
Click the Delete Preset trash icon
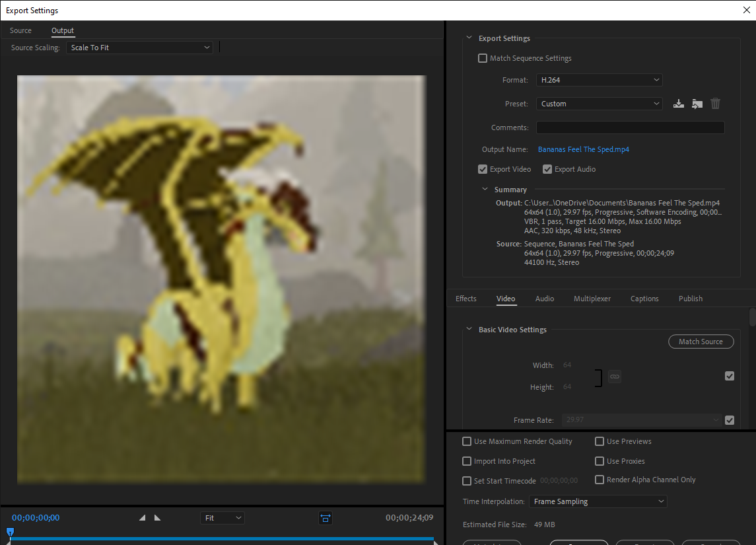[715, 104]
